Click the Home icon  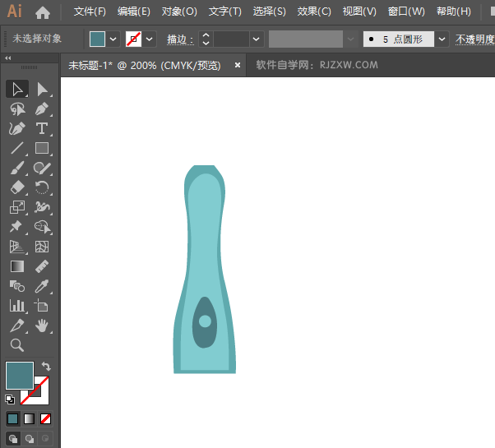(43, 12)
